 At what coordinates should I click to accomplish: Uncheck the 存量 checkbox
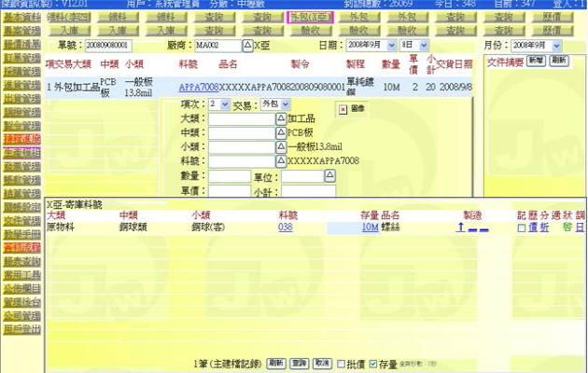pyautogui.click(x=373, y=363)
